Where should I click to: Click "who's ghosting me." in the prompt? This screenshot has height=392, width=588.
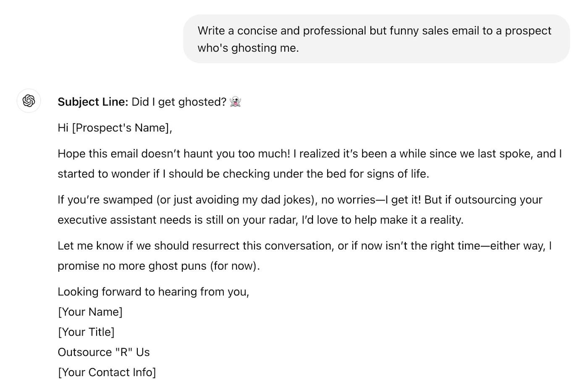click(248, 48)
